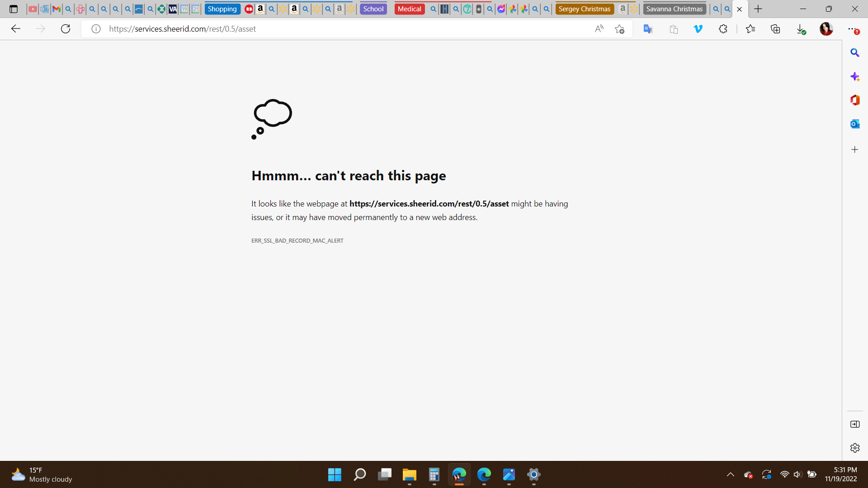
Task: Open the Google Translate extension icon
Action: (x=648, y=29)
